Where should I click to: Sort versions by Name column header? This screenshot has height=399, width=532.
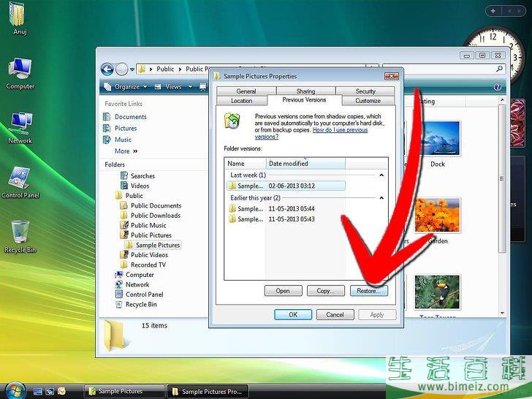click(x=245, y=163)
